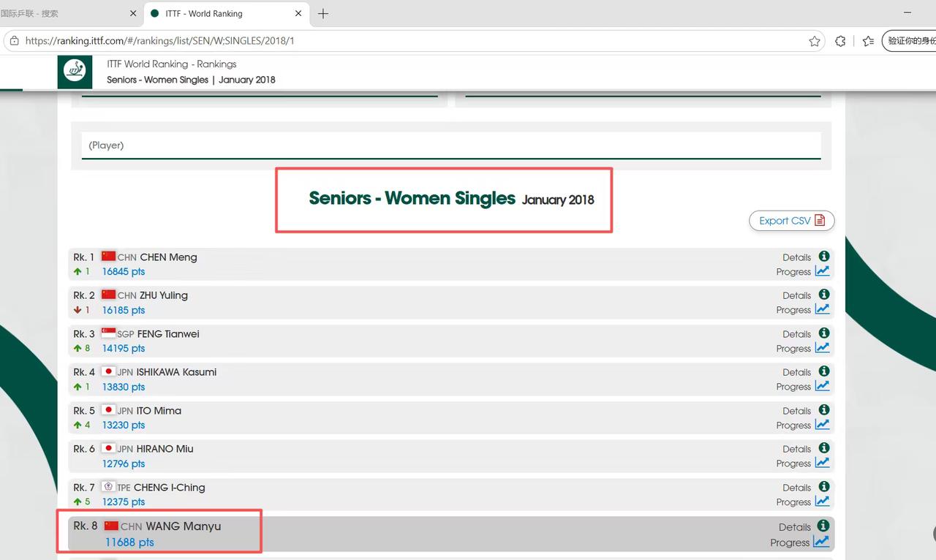Image resolution: width=936 pixels, height=560 pixels.
Task: Click the Singapore flag beside FENG Tianwei
Action: point(108,333)
